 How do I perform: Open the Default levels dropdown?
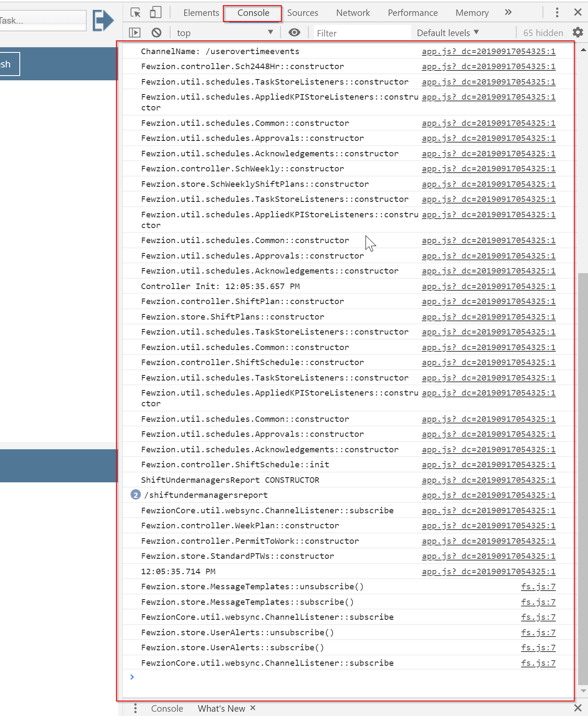(x=448, y=33)
